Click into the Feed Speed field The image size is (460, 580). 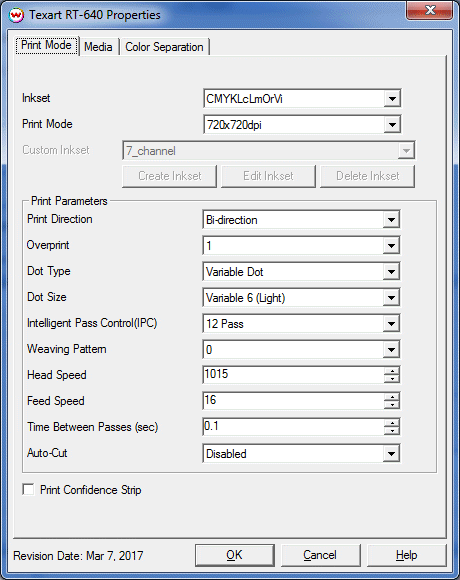pos(294,401)
